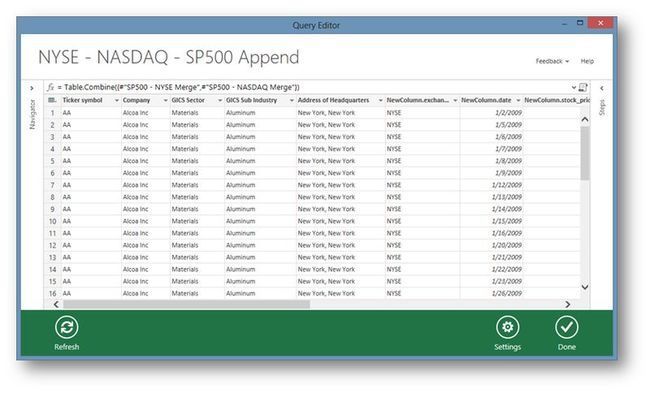The image size is (650, 393).
Task: Click the vertical scroll up arrow
Action: point(585,119)
